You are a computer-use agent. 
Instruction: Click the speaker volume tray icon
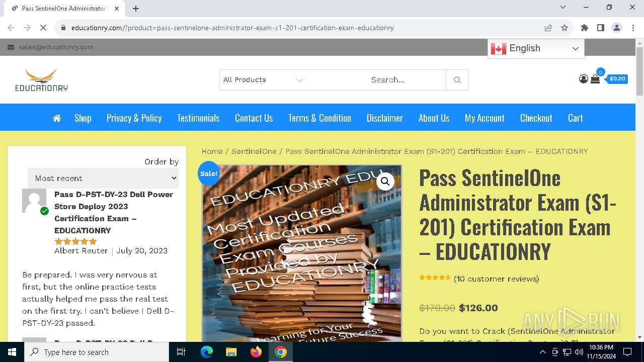pyautogui.click(x=578, y=352)
